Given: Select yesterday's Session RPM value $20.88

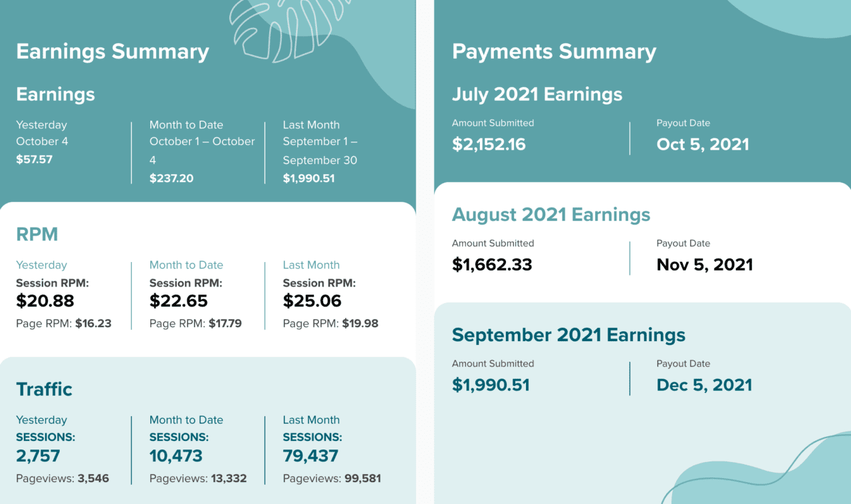Looking at the screenshot, I should (45, 301).
